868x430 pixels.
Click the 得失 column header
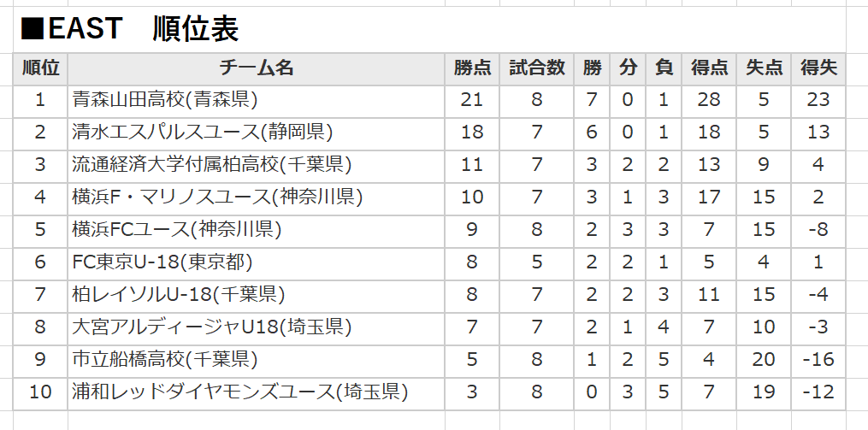[818, 68]
